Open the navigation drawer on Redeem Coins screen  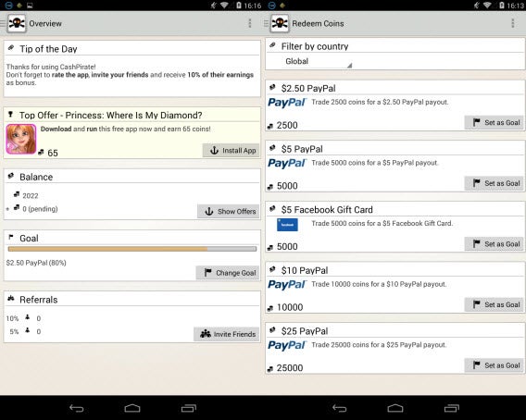point(266,23)
